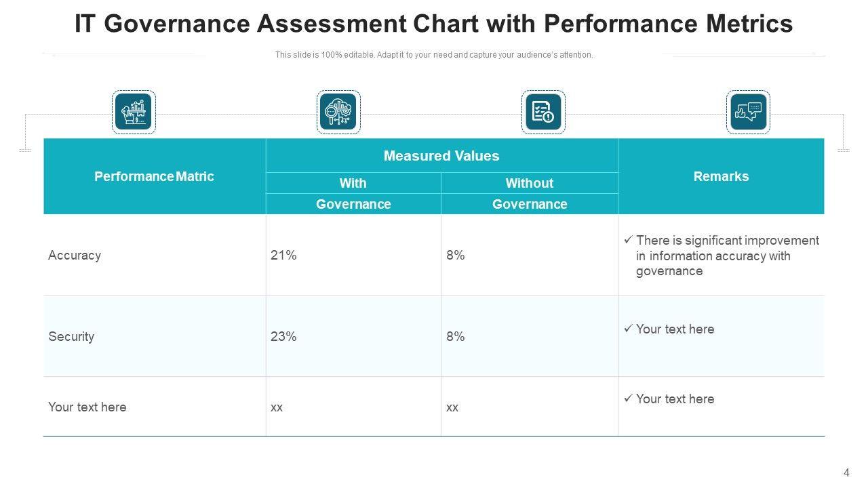Image resolution: width=868 pixels, height=488 pixels.
Task: Select the Measured Values header cell
Action: pyautogui.click(x=441, y=156)
